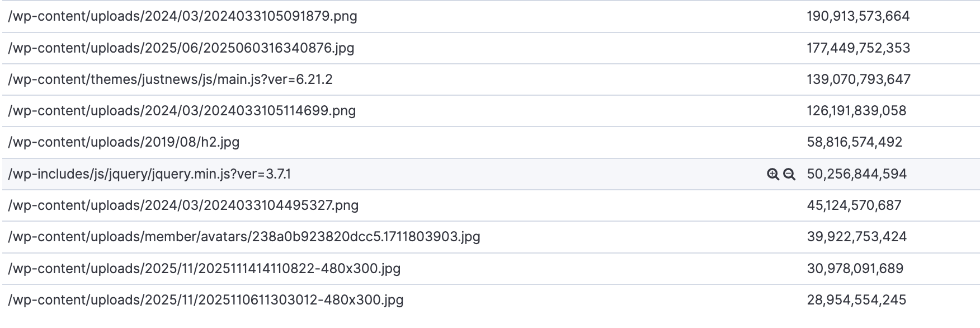
Task: Open the 2024033105091879.png entry
Action: coord(182,17)
